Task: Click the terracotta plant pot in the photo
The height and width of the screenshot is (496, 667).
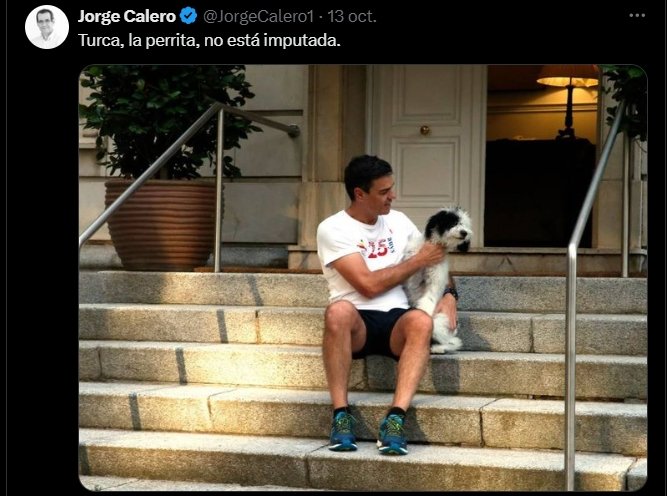Action: click(161, 225)
